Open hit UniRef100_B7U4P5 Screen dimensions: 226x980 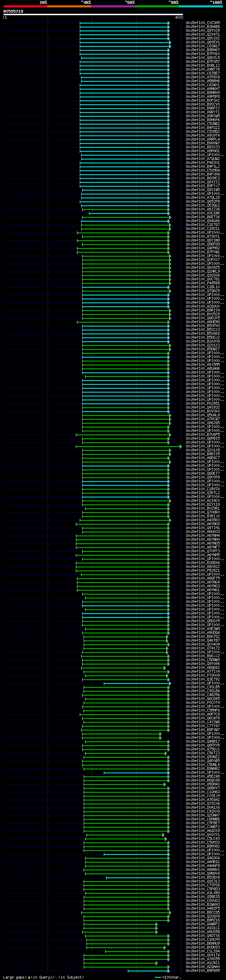[203, 434]
